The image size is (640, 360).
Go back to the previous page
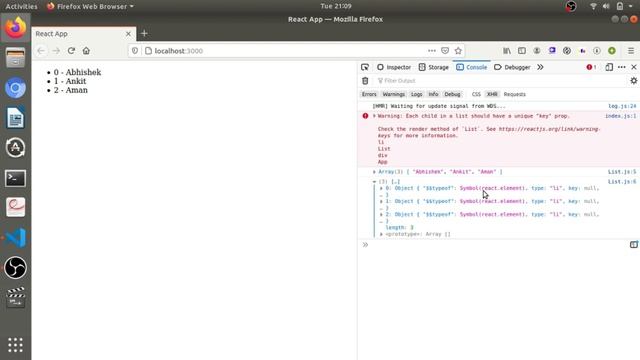(41, 51)
